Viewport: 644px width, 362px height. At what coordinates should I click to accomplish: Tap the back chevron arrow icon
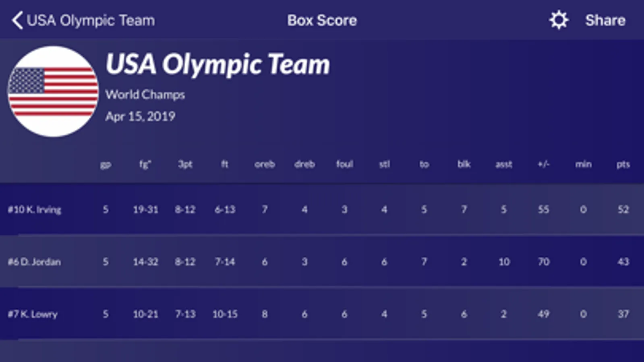coord(17,21)
